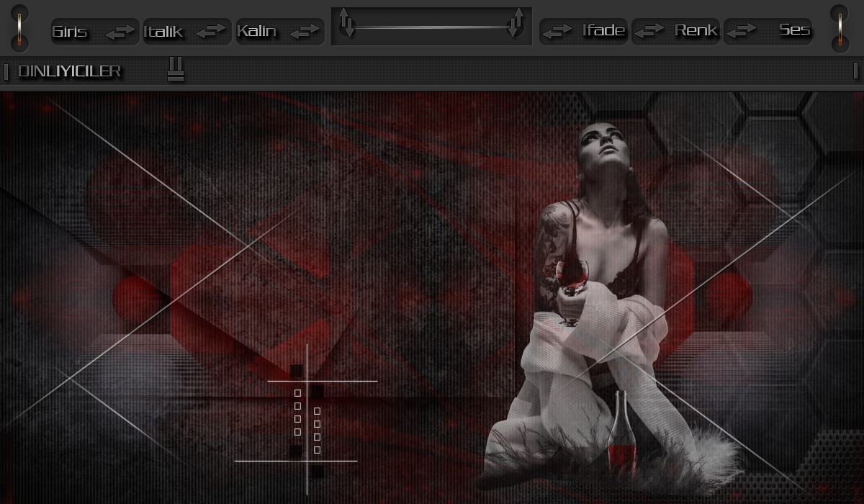Open the Ifade expressions menu
The height and width of the screenshot is (504, 864).
pos(604,31)
